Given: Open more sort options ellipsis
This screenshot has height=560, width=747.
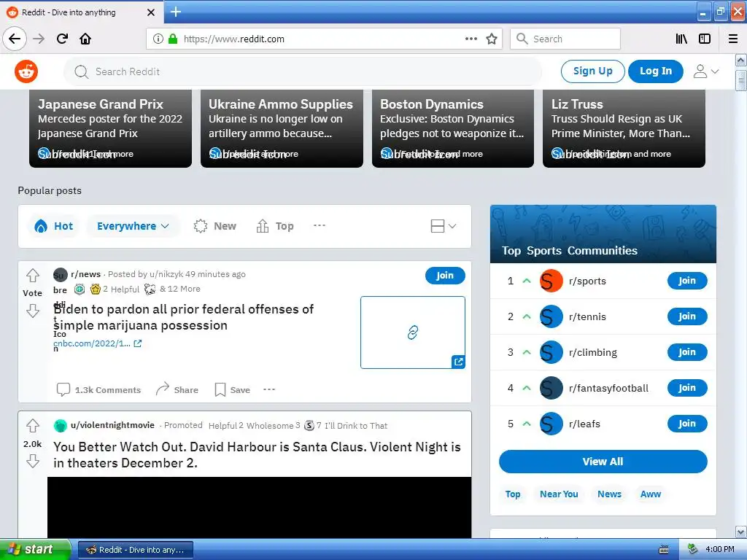Looking at the screenshot, I should (x=320, y=226).
